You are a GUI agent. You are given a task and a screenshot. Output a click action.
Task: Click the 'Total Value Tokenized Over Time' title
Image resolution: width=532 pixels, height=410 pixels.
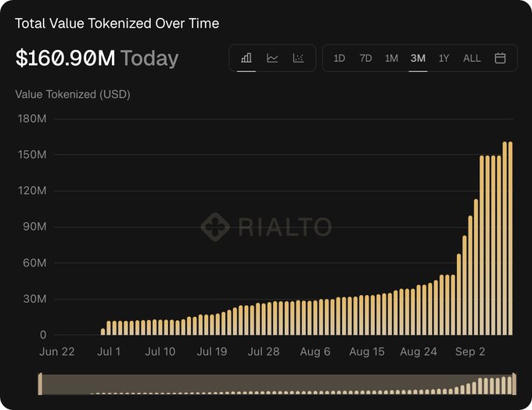click(117, 23)
